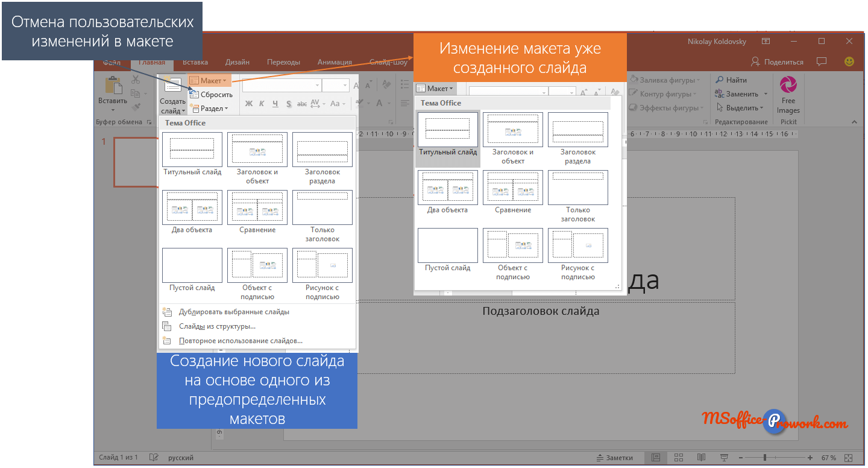This screenshot has height=468, width=868.
Task: Click the Сбросить reset layout button
Action: 211,95
